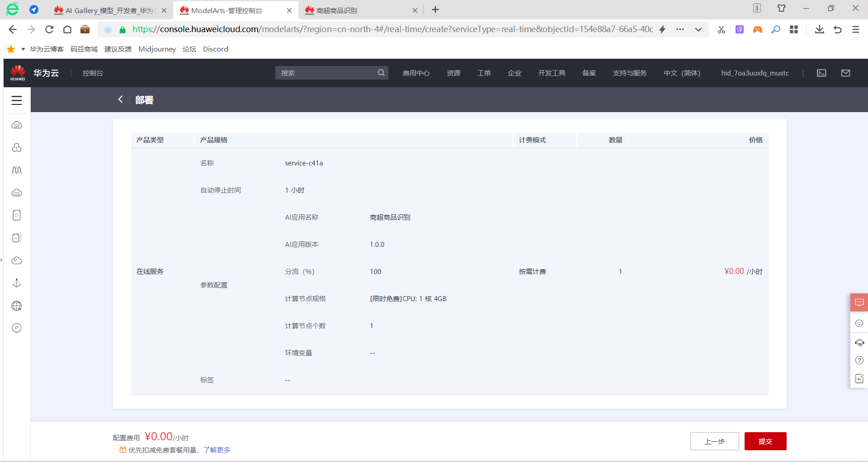Click the lightning speed mode icon
The height and width of the screenshot is (462, 868).
point(662,29)
